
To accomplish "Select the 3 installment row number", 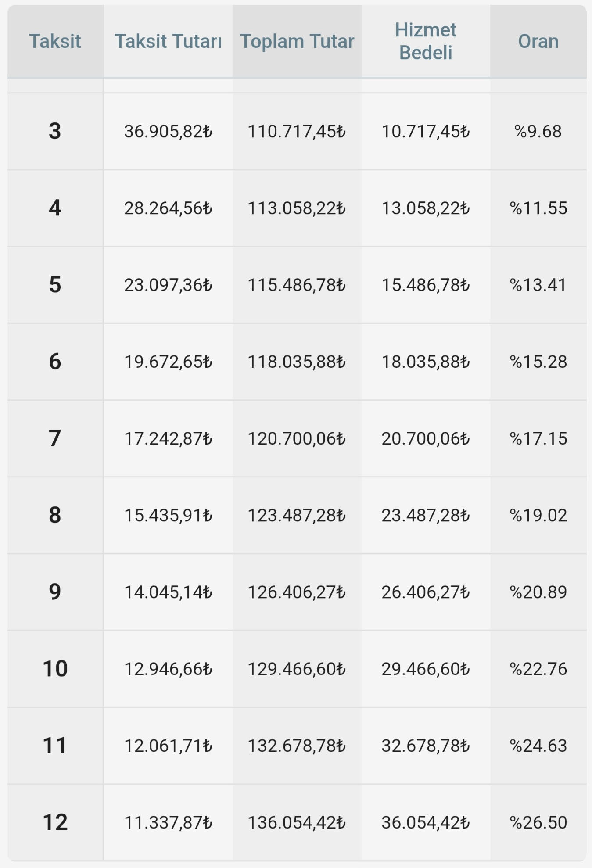I will 55,131.
